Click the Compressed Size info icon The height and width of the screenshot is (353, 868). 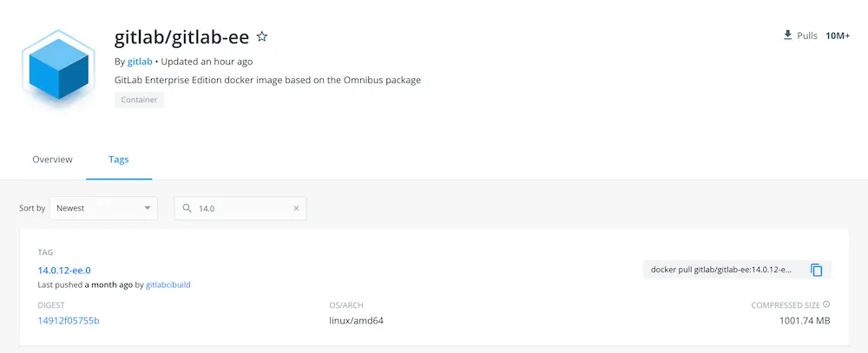[x=826, y=304]
